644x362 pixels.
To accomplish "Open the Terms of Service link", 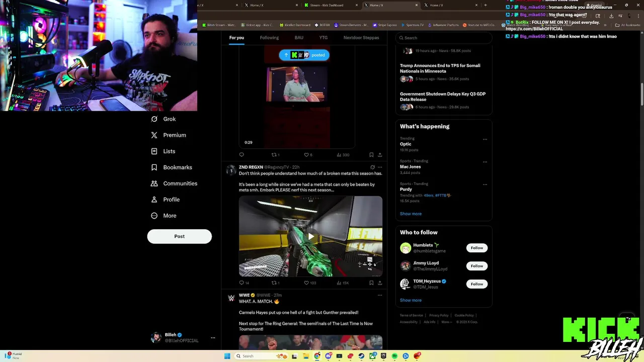I will click(x=412, y=315).
